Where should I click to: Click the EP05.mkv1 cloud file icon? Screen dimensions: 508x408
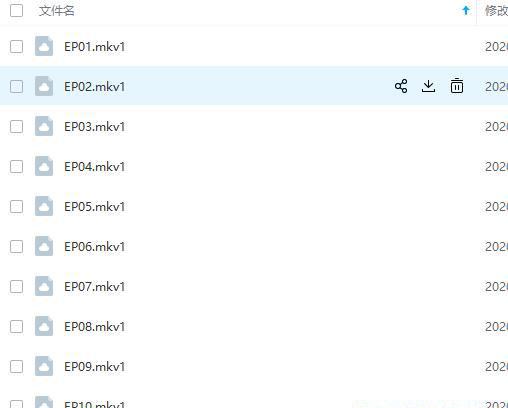(x=44, y=206)
